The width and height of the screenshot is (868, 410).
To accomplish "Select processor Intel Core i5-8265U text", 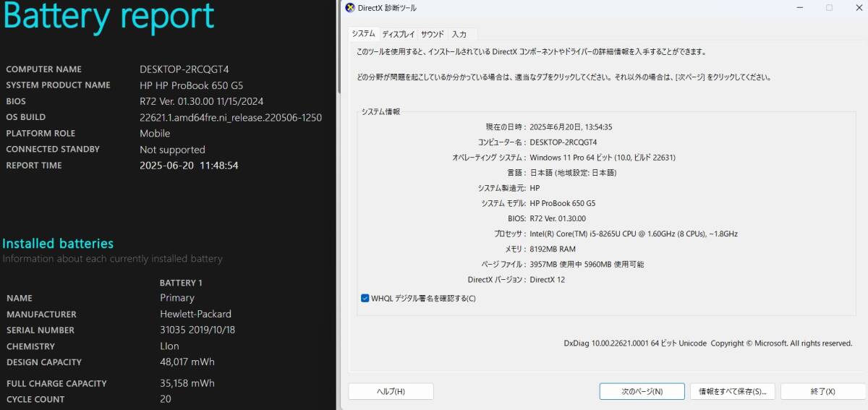I will (634, 234).
